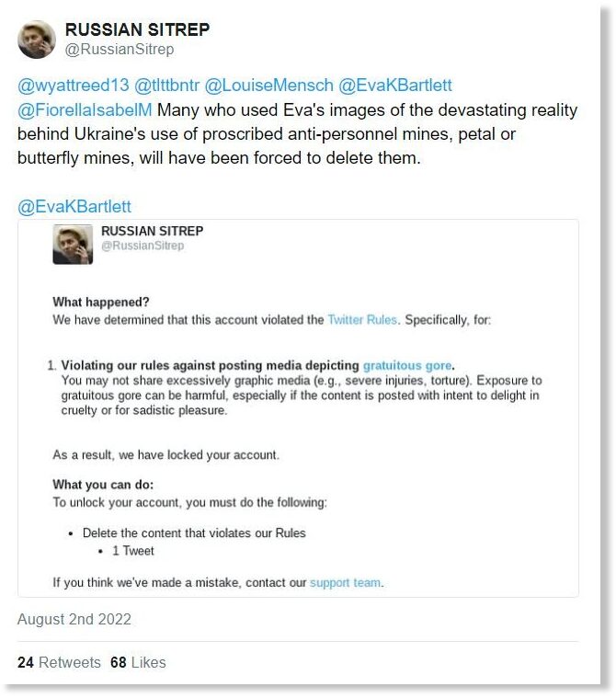Image resolution: width=616 pixels, height=698 pixels.
Task: Open @EvaKBartlett mention in first line
Action: coord(394,85)
